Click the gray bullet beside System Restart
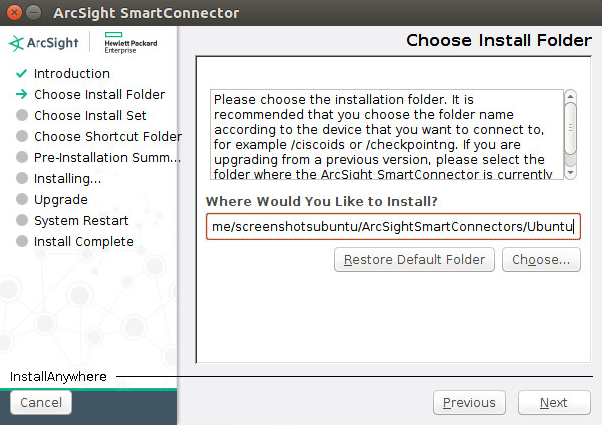The width and height of the screenshot is (602, 425). click(22, 221)
